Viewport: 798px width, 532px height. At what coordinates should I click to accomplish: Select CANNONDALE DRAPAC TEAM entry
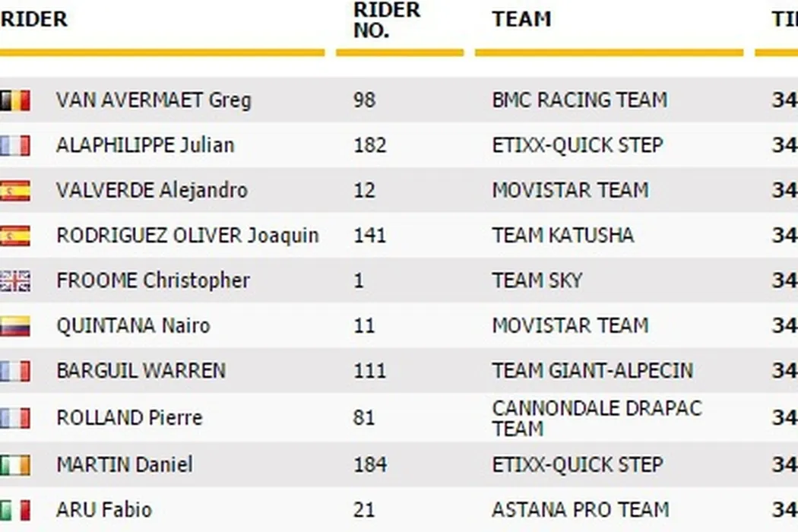pos(597,418)
